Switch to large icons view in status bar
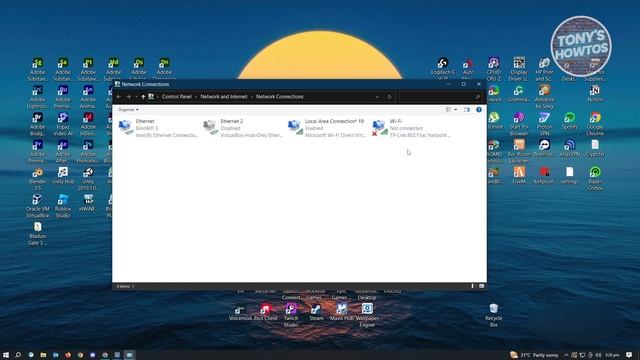The image size is (640, 360). (481, 286)
